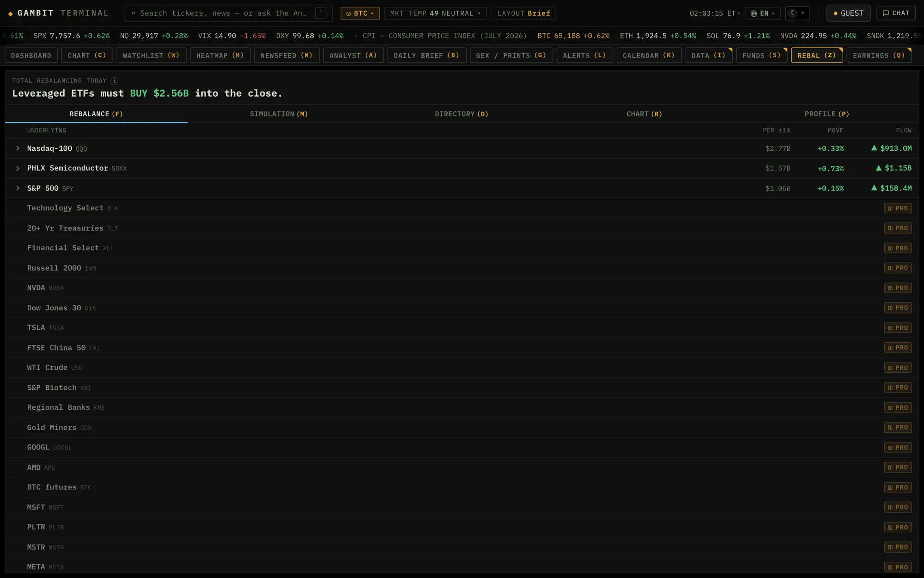The height and width of the screenshot is (578, 924).
Task: Open the ET timezone dropdown
Action: (x=715, y=13)
